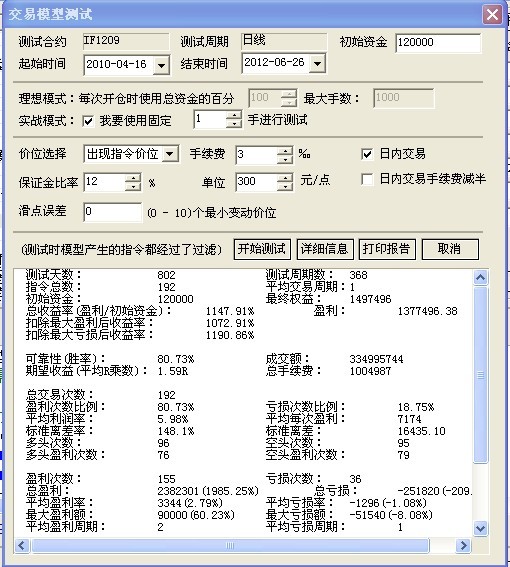510x567 pixels.
Task: Increase the 手续费 spinner value
Action: coord(285,151)
